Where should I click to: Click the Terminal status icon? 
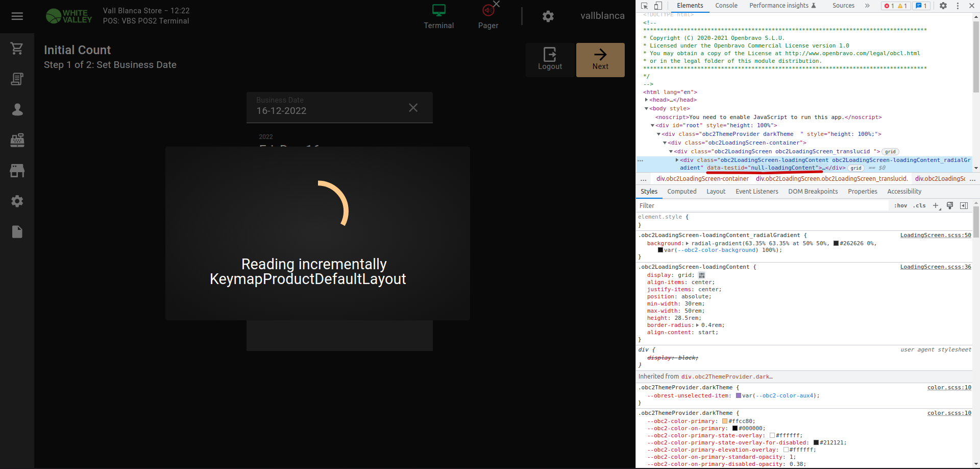[438, 11]
